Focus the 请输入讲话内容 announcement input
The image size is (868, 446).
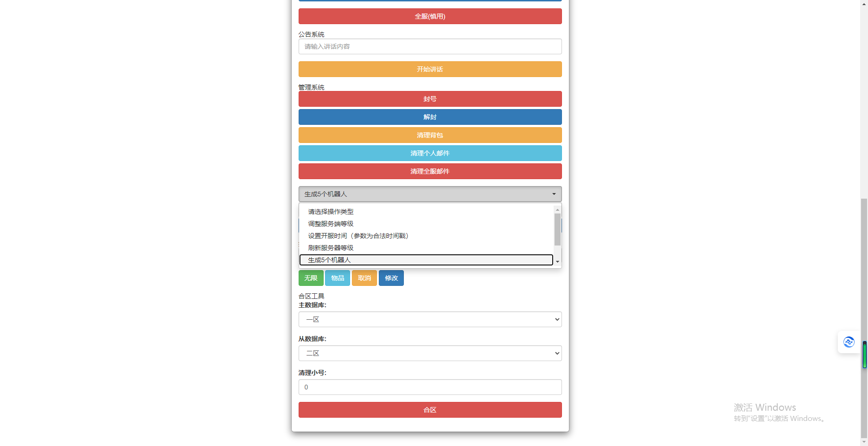point(430,46)
